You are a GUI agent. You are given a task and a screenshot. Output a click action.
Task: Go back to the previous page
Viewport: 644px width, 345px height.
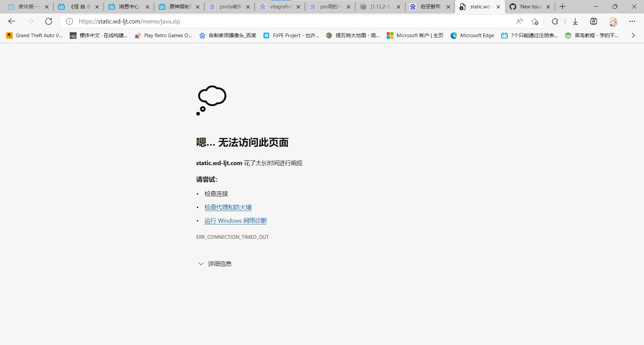tap(12, 21)
